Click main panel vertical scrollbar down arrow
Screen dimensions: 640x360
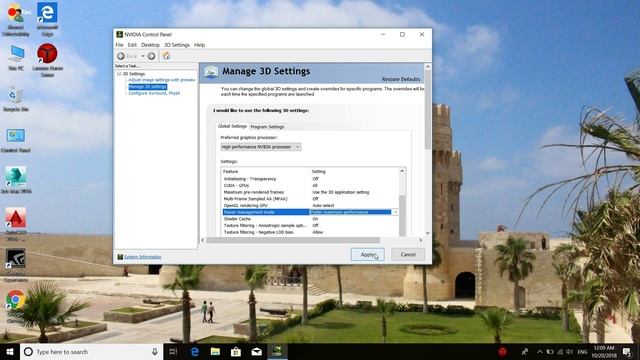pyautogui.click(x=428, y=233)
